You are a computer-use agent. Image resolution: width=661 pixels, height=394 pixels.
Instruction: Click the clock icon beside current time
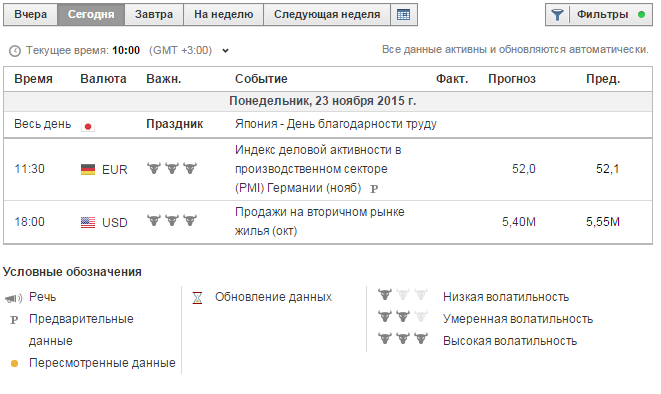coord(15,51)
